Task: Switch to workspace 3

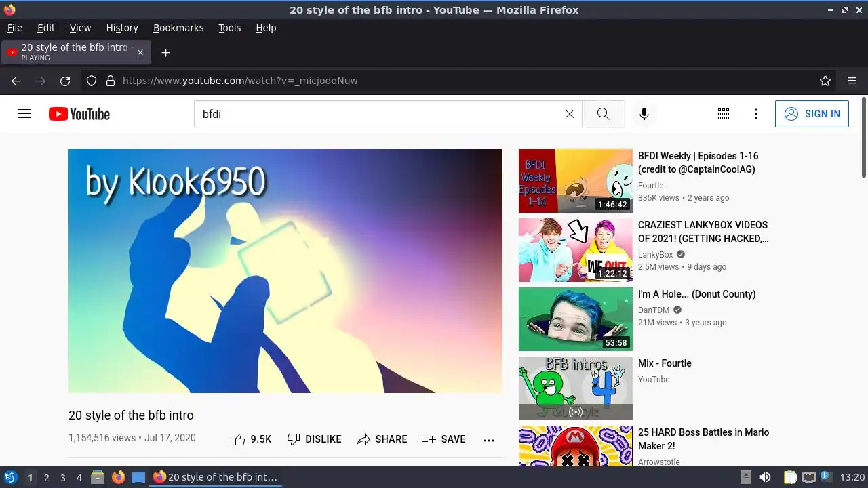Action: (x=62, y=478)
